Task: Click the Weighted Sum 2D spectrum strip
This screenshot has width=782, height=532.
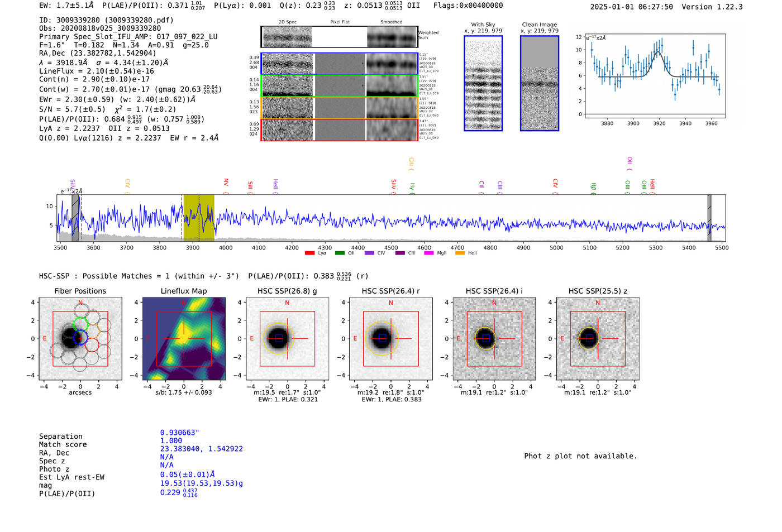Action: coord(340,37)
